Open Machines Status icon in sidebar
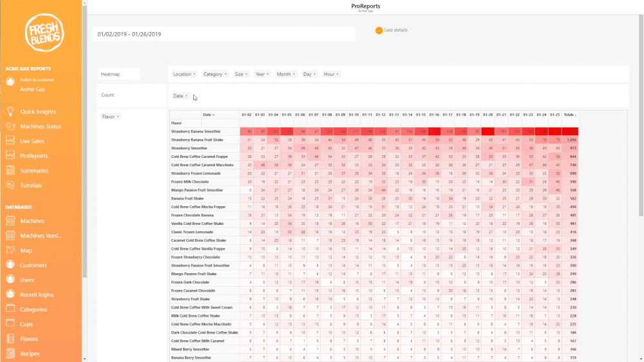644x362 pixels. (x=10, y=126)
